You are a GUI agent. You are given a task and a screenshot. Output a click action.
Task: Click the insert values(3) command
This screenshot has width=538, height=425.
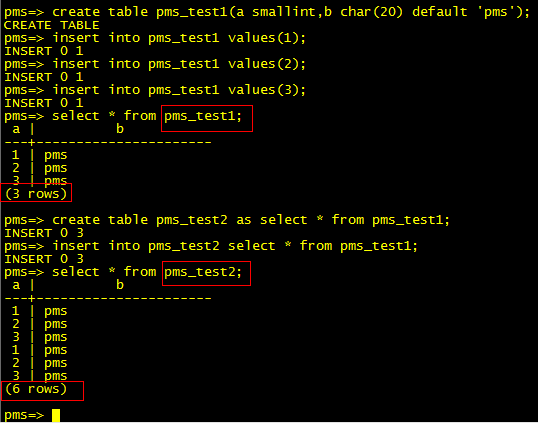(155, 90)
